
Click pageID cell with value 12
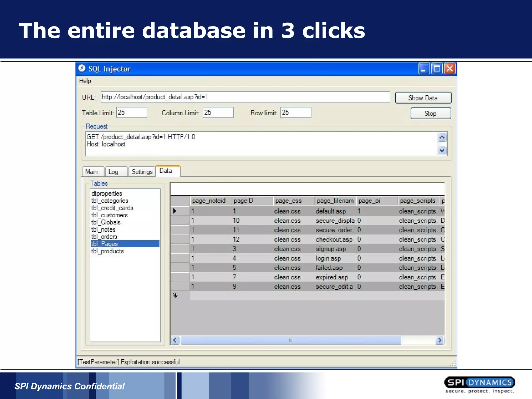(x=252, y=239)
